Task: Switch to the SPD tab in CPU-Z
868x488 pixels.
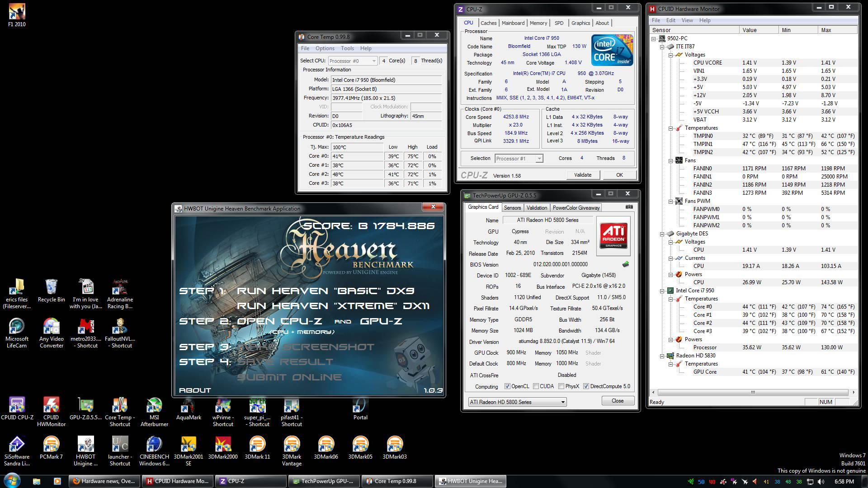Action: (x=559, y=23)
